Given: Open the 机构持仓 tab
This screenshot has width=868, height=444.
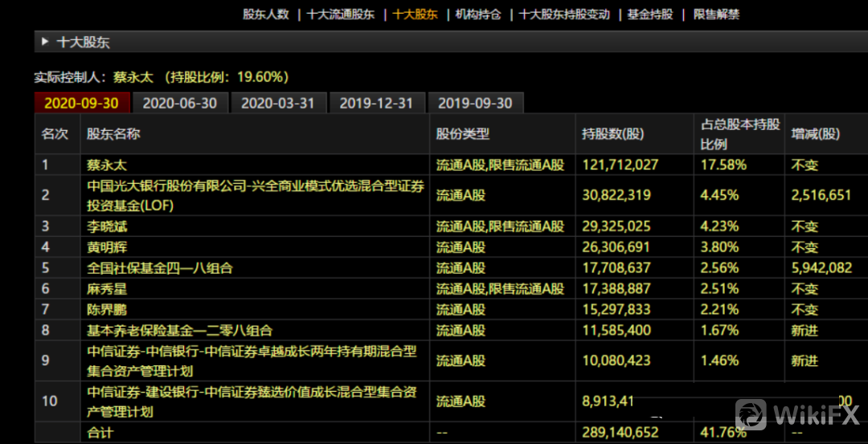Looking at the screenshot, I should point(478,14).
